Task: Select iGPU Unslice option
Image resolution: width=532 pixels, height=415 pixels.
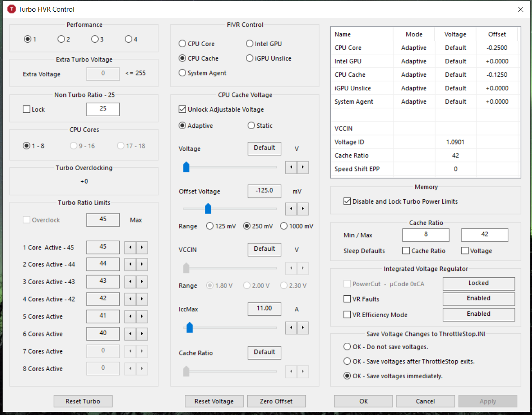Action: (268, 58)
